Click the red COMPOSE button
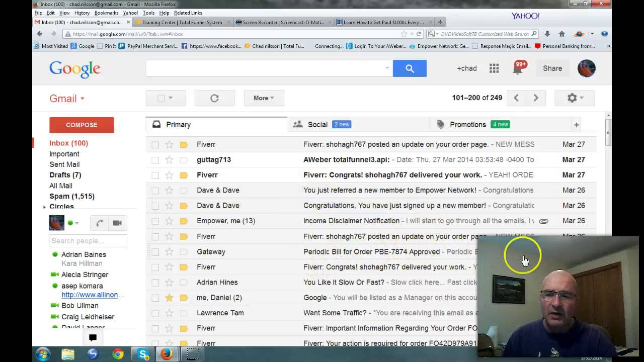Image resolution: width=644 pixels, height=362 pixels. click(x=82, y=125)
